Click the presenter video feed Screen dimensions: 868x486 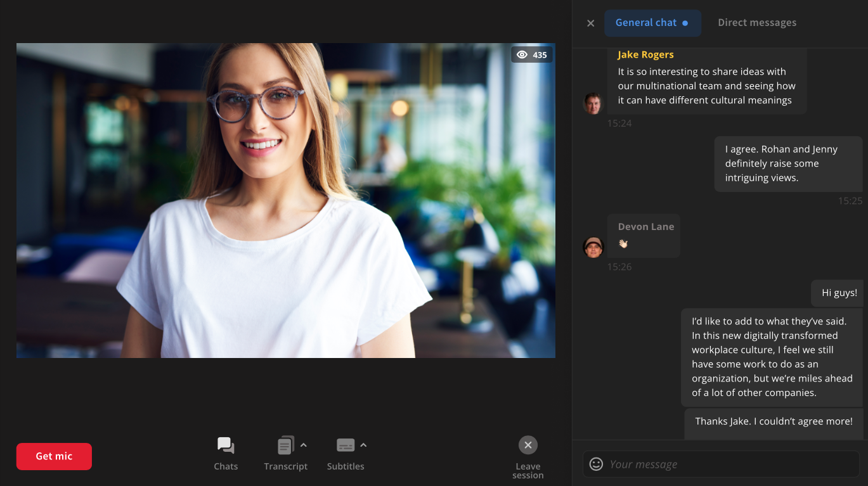pyautogui.click(x=286, y=200)
